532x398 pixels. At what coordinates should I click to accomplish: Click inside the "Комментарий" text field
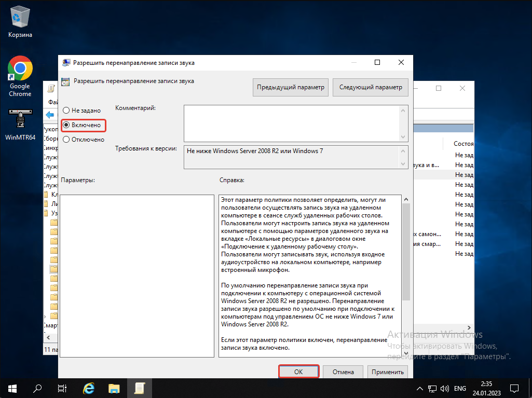[291, 122]
